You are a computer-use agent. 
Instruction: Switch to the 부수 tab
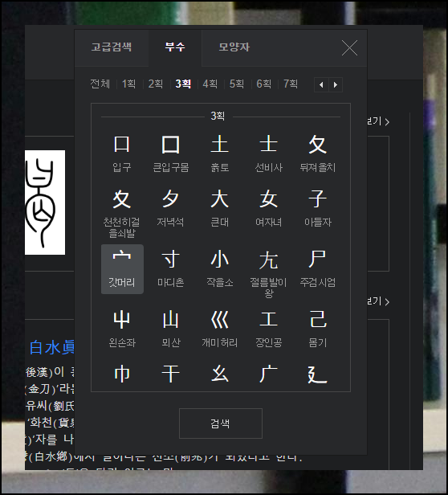175,47
